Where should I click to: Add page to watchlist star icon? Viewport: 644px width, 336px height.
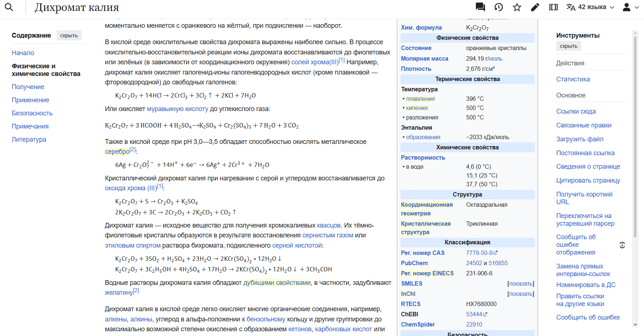517,7
